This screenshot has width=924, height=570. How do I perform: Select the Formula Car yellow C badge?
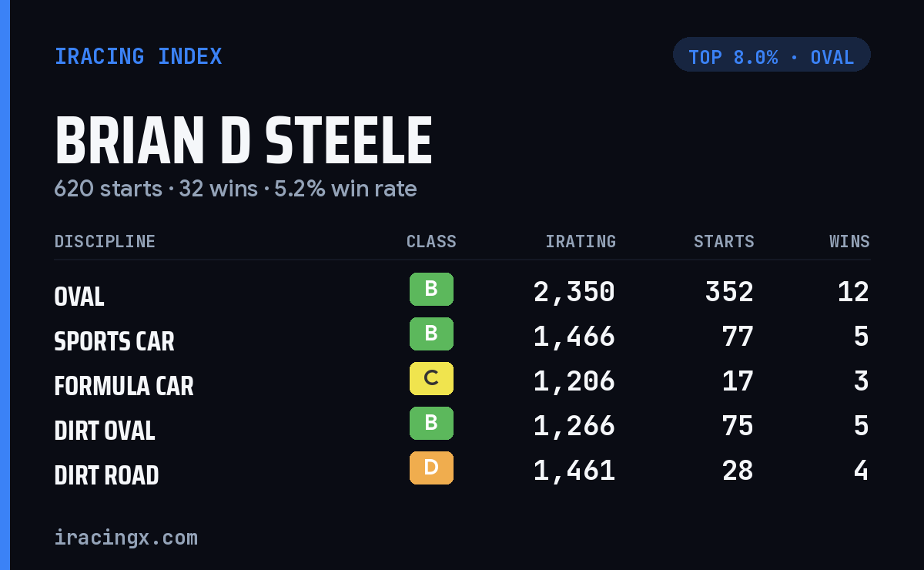tap(431, 379)
